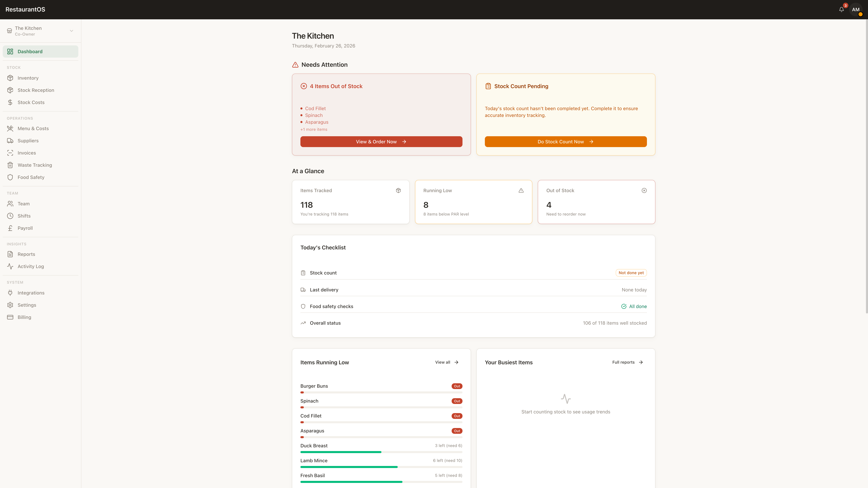Image resolution: width=868 pixels, height=488 pixels.
Task: Click 'Start counting stock to see usage trends'
Action: [x=565, y=412]
